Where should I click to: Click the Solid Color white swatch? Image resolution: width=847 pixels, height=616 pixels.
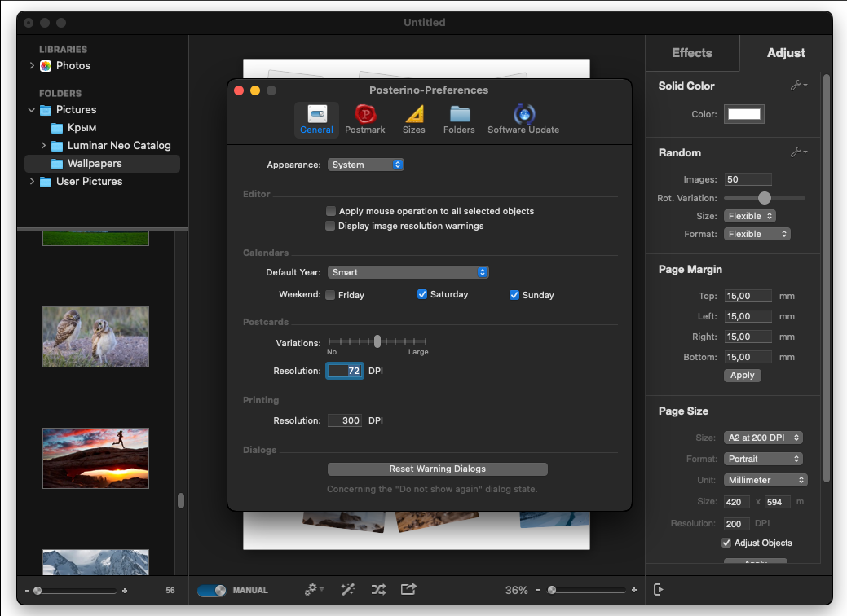(x=743, y=114)
